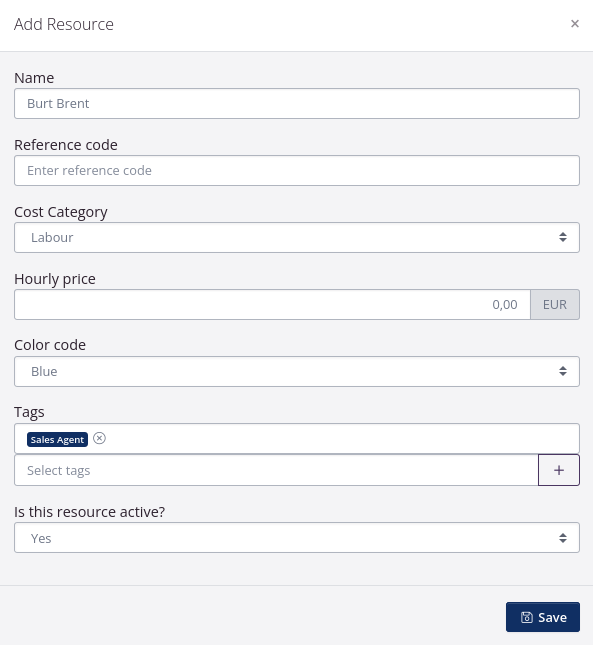Click the Hourly price input field

pos(272,304)
